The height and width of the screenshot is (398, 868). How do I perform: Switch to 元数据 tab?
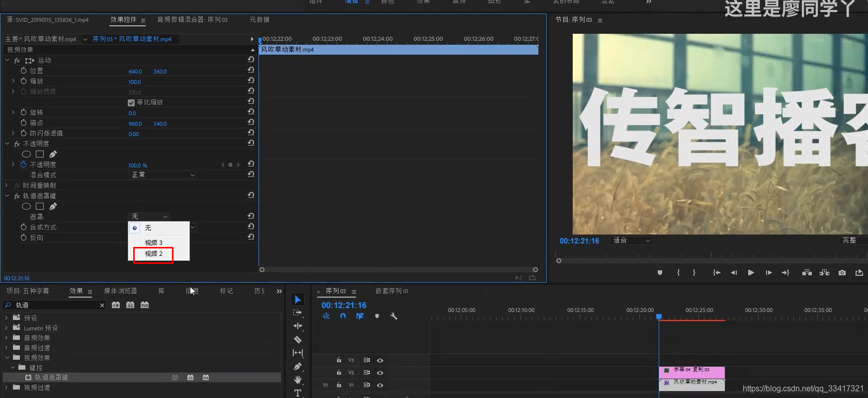click(x=260, y=19)
